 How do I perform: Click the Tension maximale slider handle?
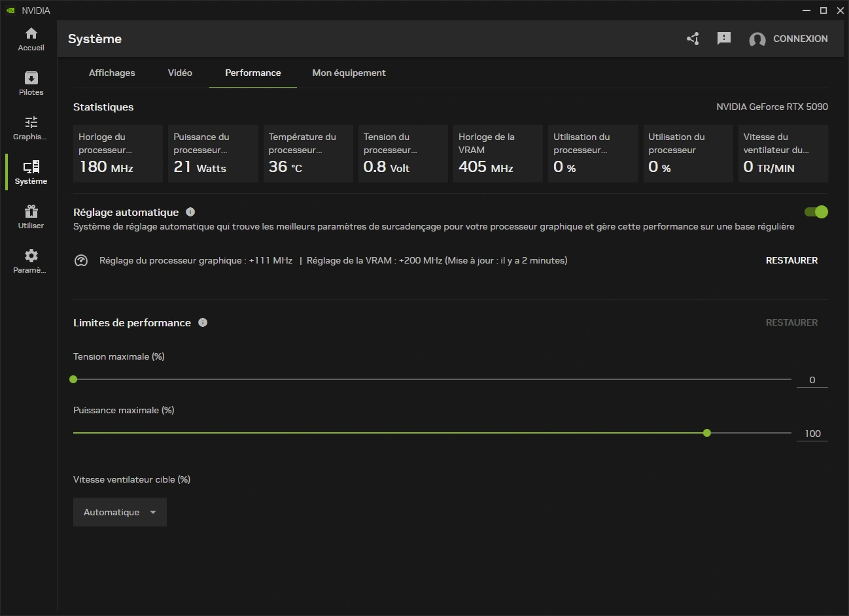click(73, 379)
